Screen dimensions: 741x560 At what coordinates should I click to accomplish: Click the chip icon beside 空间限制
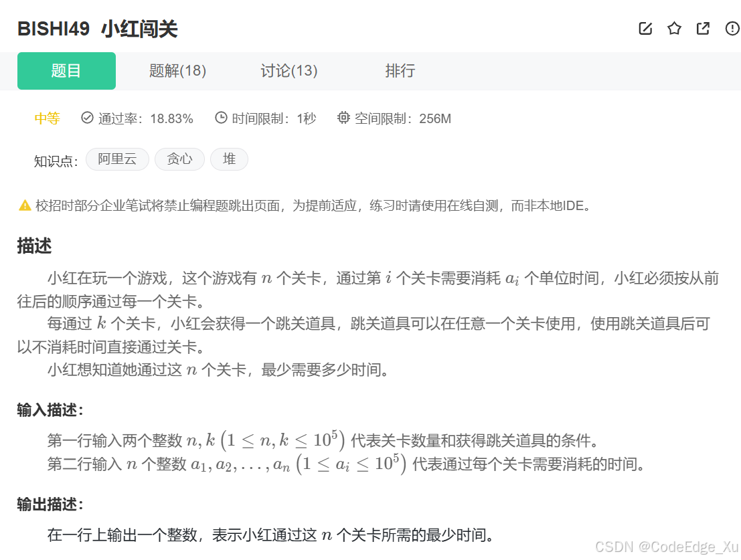[x=343, y=117]
